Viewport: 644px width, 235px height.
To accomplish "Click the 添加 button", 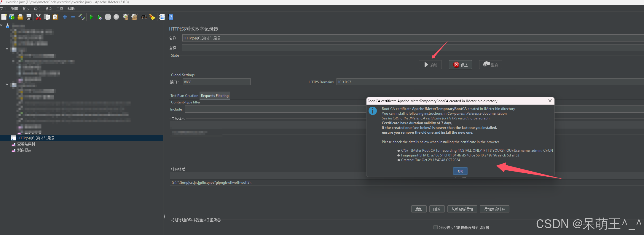I will tap(419, 209).
